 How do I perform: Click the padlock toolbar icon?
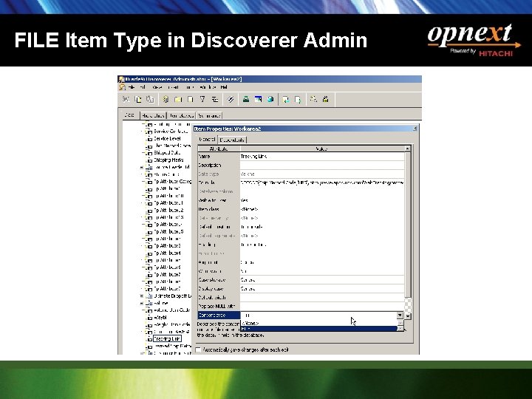tap(326, 99)
